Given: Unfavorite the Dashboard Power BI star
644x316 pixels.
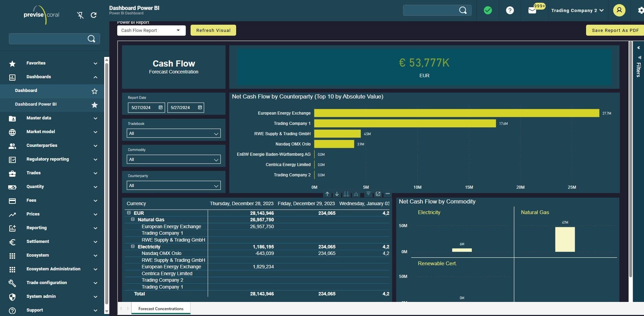Looking at the screenshot, I should (95, 105).
